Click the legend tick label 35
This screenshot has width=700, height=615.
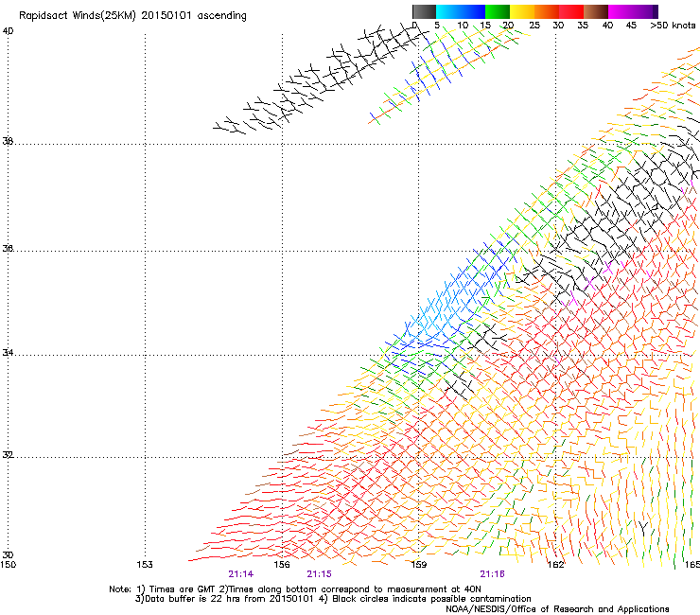(x=583, y=26)
